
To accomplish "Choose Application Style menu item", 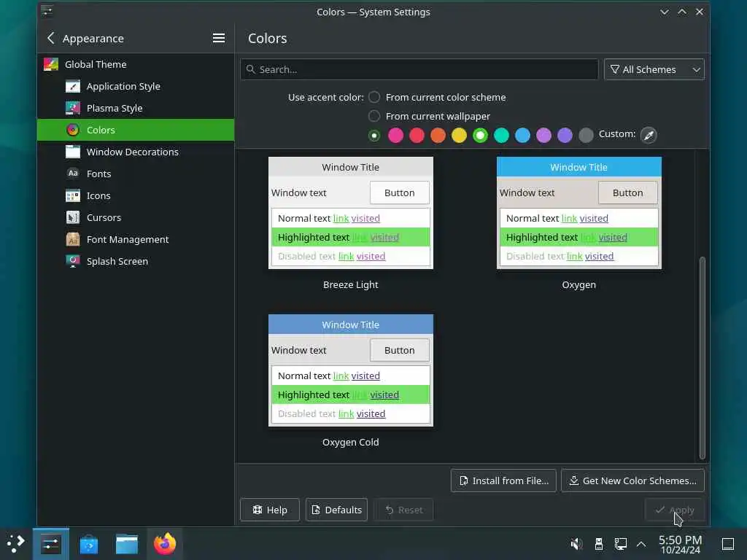I will pos(135,86).
